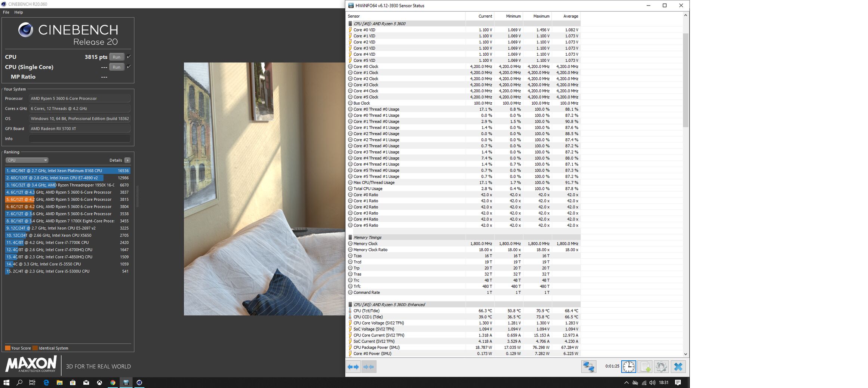This screenshot has width=868, height=388.
Task: Expand ranking Details arrow
Action: click(x=127, y=160)
